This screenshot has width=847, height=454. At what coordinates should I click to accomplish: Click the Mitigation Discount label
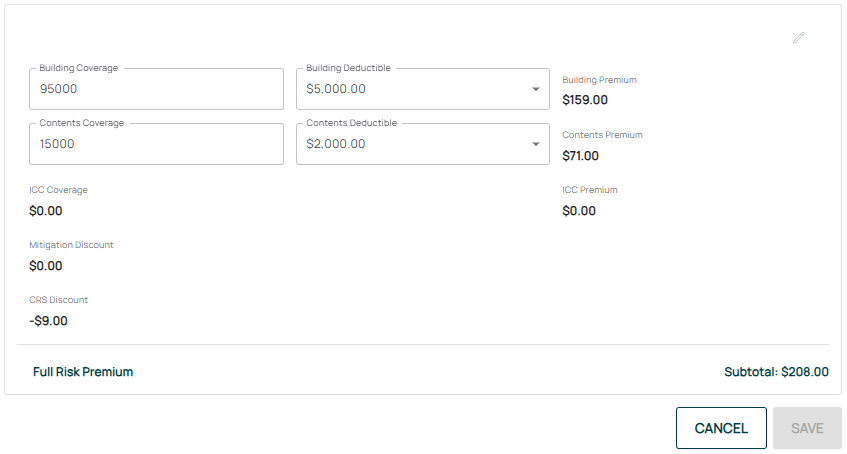(x=71, y=245)
